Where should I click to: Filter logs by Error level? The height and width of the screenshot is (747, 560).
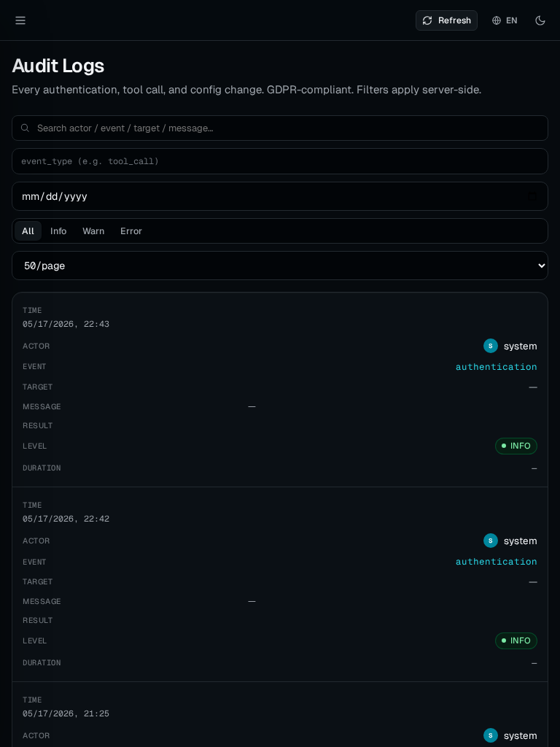click(131, 231)
